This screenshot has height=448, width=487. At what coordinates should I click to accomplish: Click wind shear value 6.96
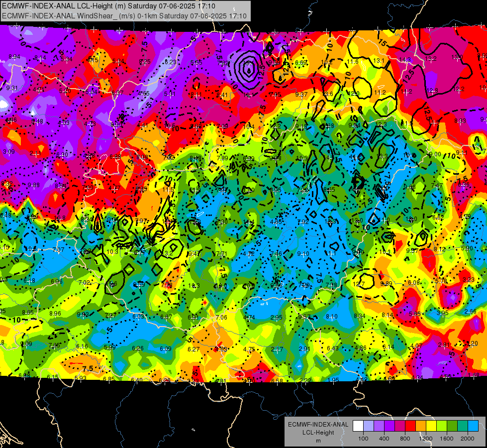coord(57,282)
